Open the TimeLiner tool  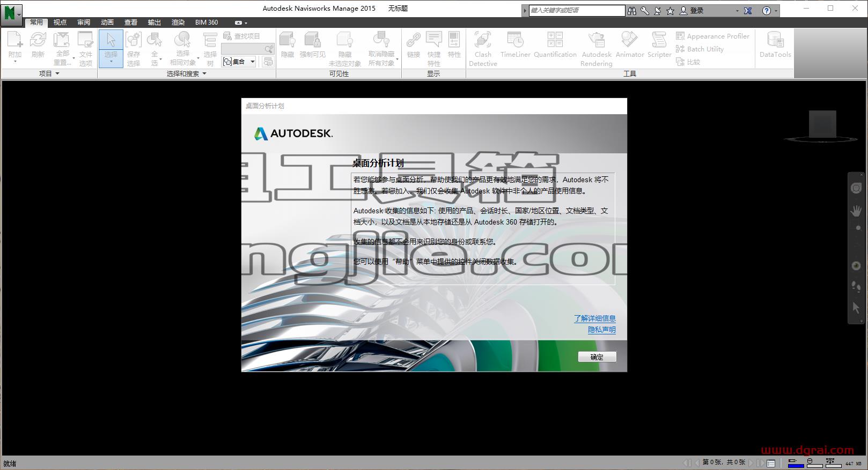515,44
